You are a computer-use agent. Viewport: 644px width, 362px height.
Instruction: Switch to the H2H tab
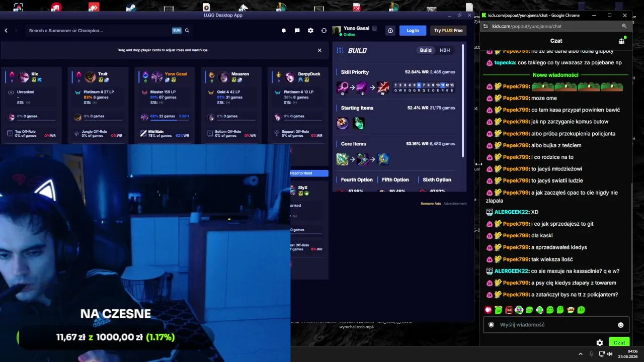coord(445,50)
